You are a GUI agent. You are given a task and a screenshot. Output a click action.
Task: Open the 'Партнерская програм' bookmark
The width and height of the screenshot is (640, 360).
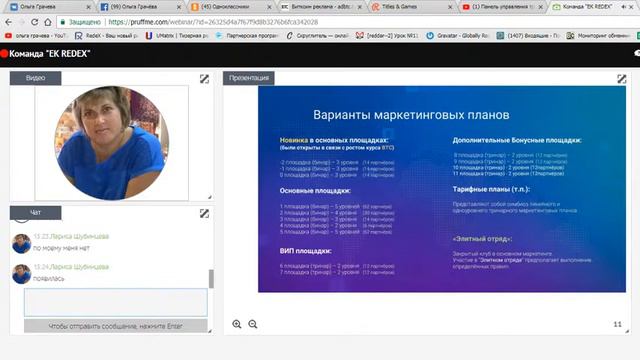(x=247, y=36)
